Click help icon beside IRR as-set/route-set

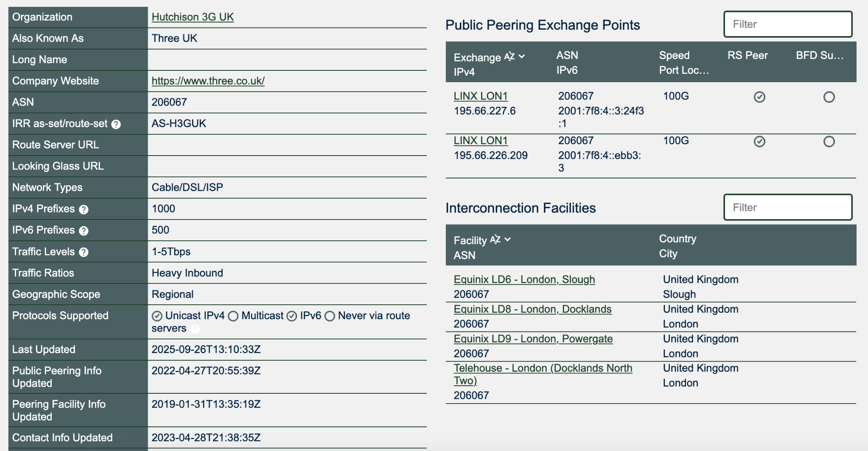coord(116,124)
